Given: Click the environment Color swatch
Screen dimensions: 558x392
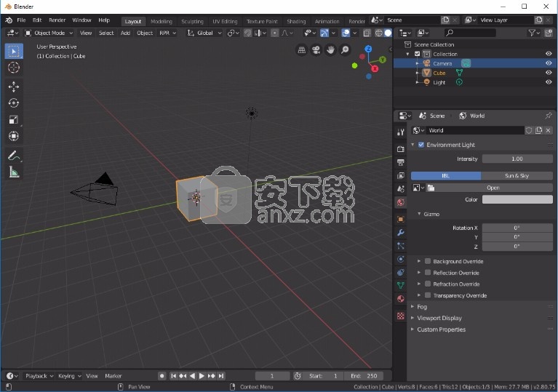Looking at the screenshot, I should 517,199.
